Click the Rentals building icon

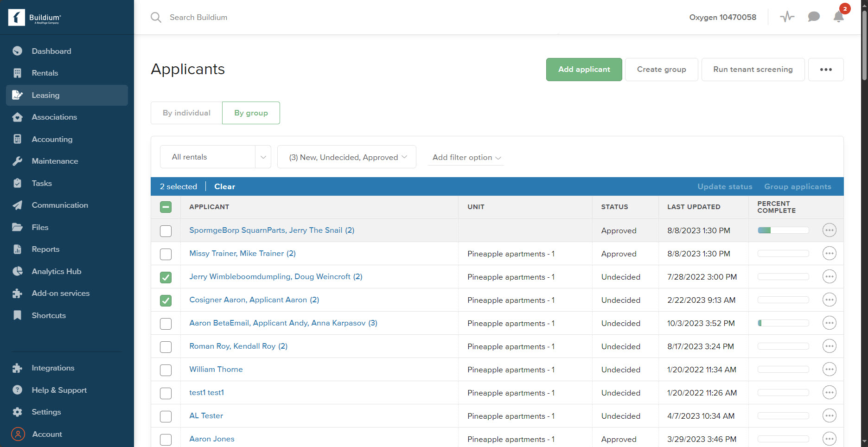[x=18, y=73]
